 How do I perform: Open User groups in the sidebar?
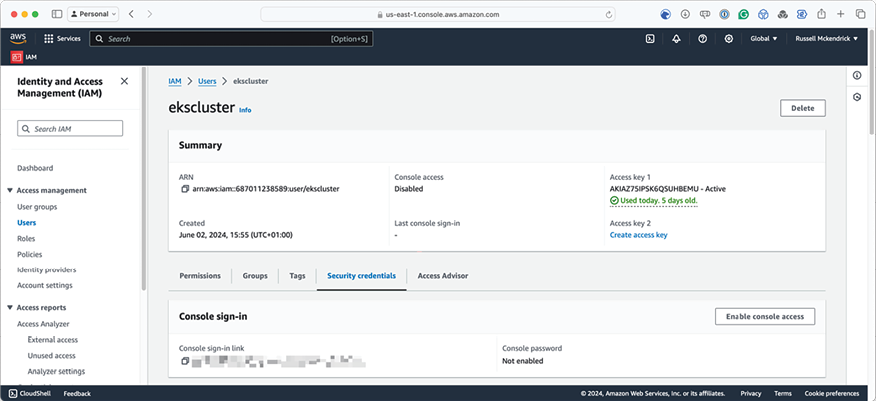pos(37,207)
